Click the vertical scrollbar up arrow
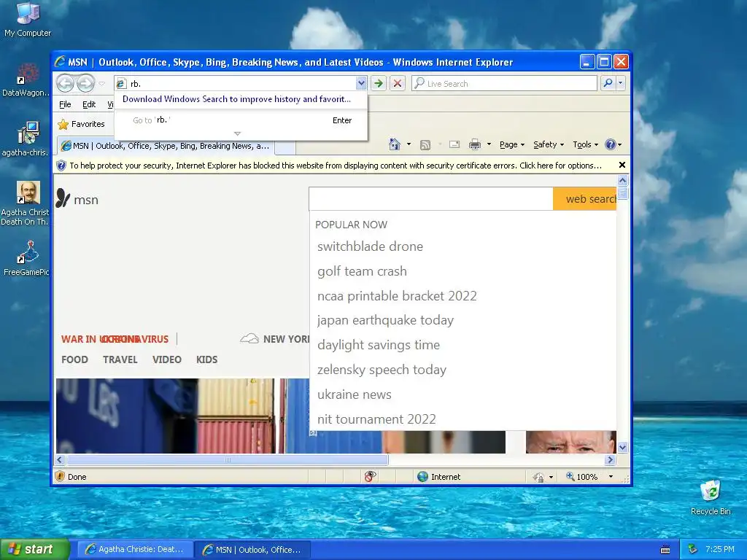The width and height of the screenshot is (747, 560). click(x=623, y=181)
